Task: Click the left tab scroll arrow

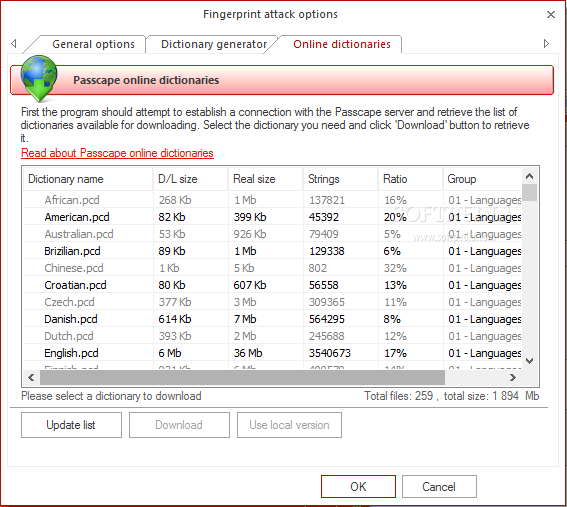Action: pyautogui.click(x=14, y=43)
